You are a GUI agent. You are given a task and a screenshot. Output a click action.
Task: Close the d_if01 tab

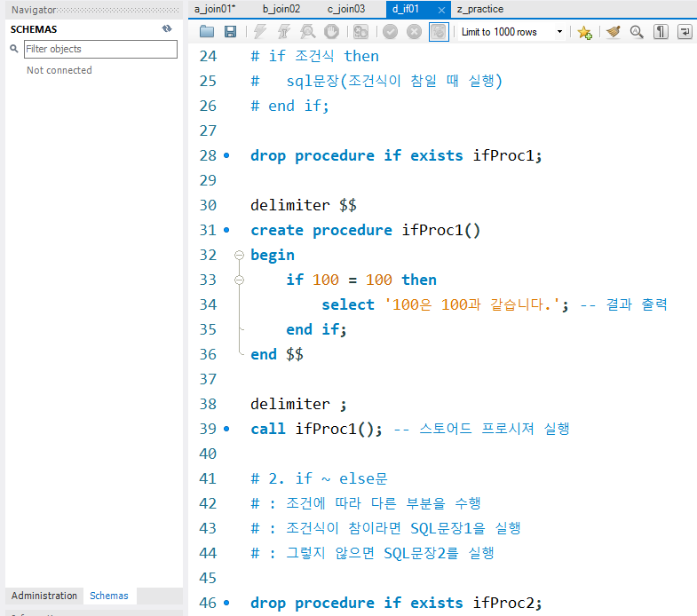[x=441, y=10]
